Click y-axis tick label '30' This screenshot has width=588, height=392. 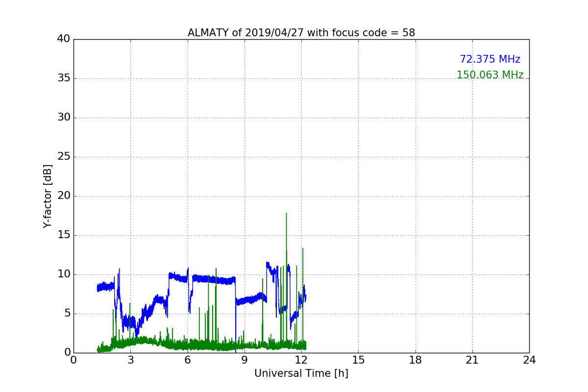[64, 118]
